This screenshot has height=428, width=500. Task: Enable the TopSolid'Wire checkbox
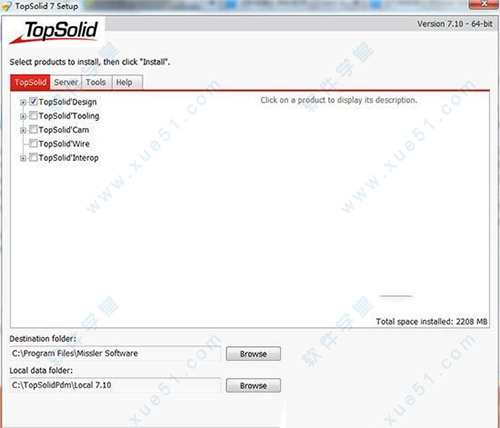[x=33, y=143]
